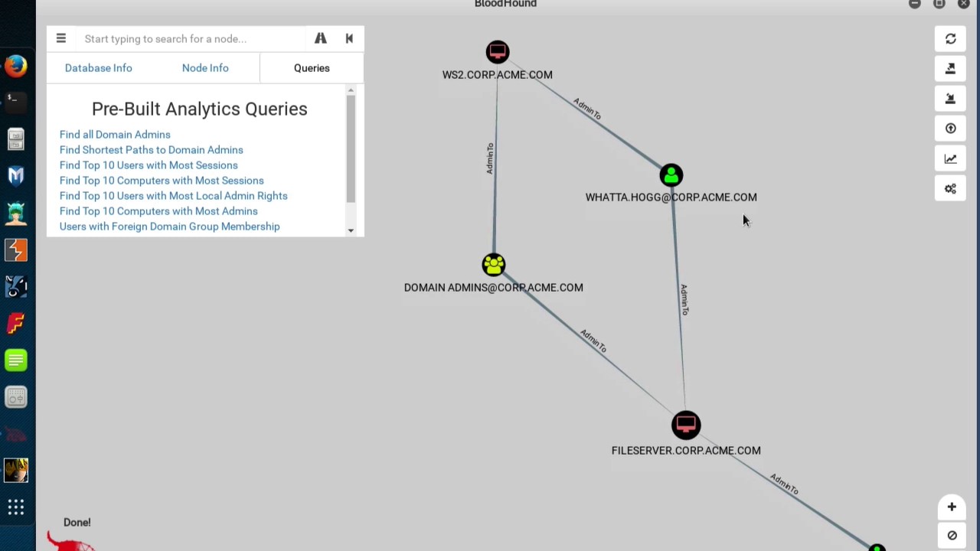Screen dimensions: 980x551
Task: Select the FILESERVER.CORP.ACME.COM computer node
Action: coord(686,425)
